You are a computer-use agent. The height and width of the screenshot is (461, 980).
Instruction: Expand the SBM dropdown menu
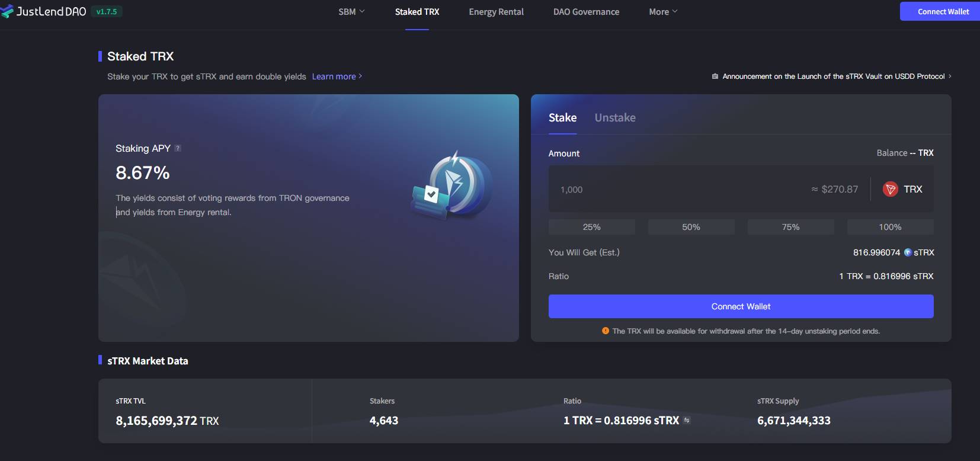coord(351,12)
